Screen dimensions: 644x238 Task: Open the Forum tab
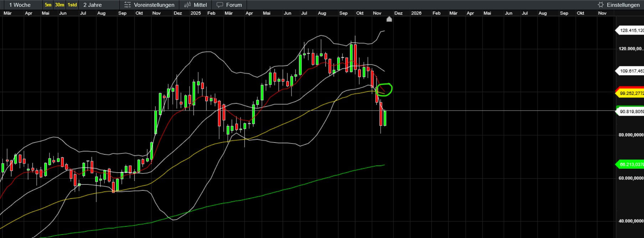coord(229,5)
